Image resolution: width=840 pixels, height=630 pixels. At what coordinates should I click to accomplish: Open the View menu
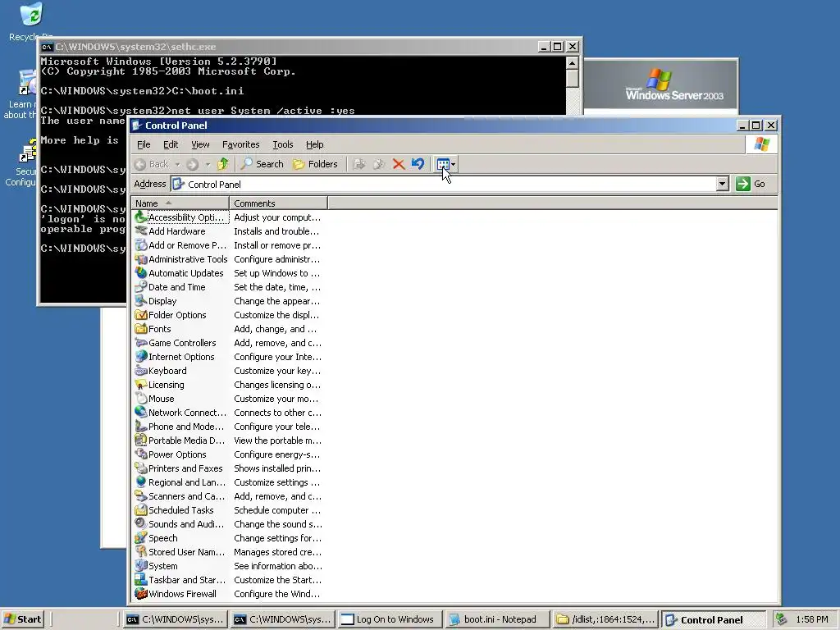(200, 144)
